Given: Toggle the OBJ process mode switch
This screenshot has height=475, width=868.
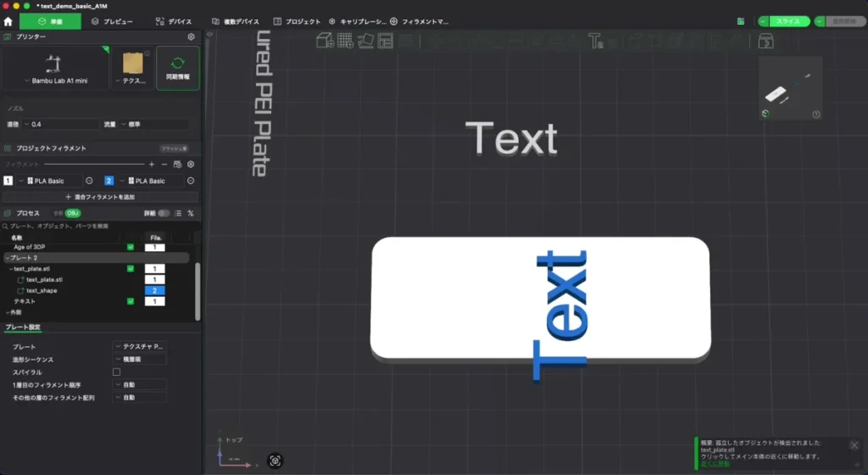Looking at the screenshot, I should coord(72,213).
